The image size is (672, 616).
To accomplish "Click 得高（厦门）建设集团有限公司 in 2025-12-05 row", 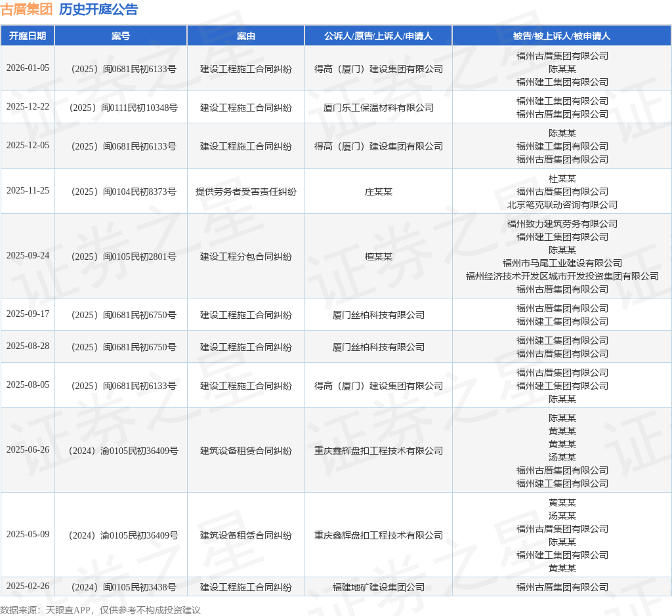I will click(x=379, y=146).
